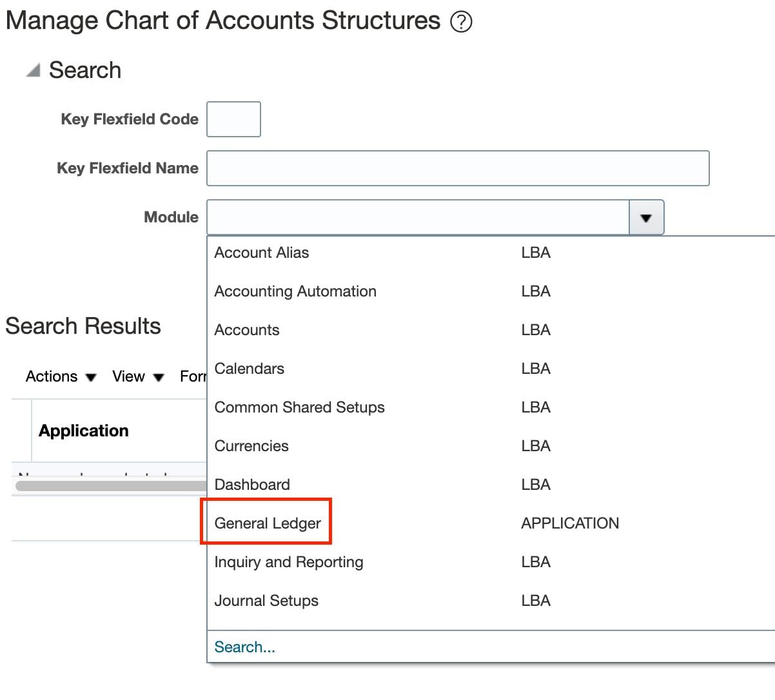Image resolution: width=775 pixels, height=700 pixels.
Task: Choose Currencies in the module dropdown
Action: (x=251, y=446)
